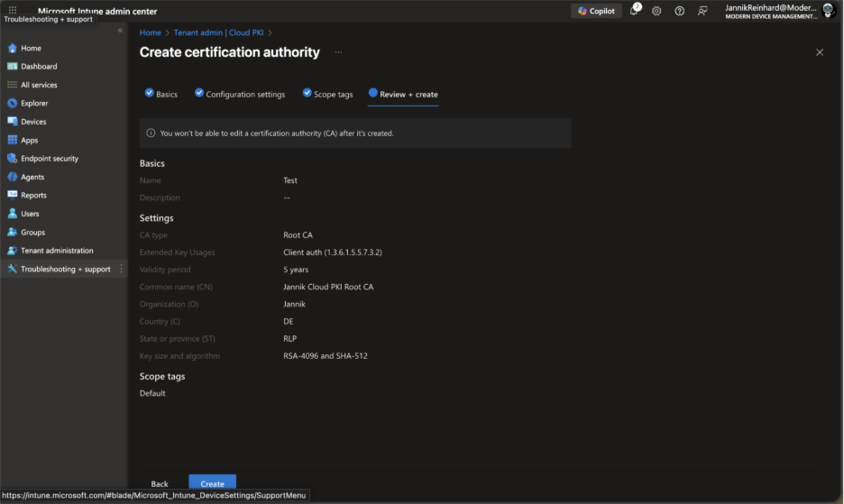Click the Copilot button in header
844x504 pixels.
click(x=596, y=11)
